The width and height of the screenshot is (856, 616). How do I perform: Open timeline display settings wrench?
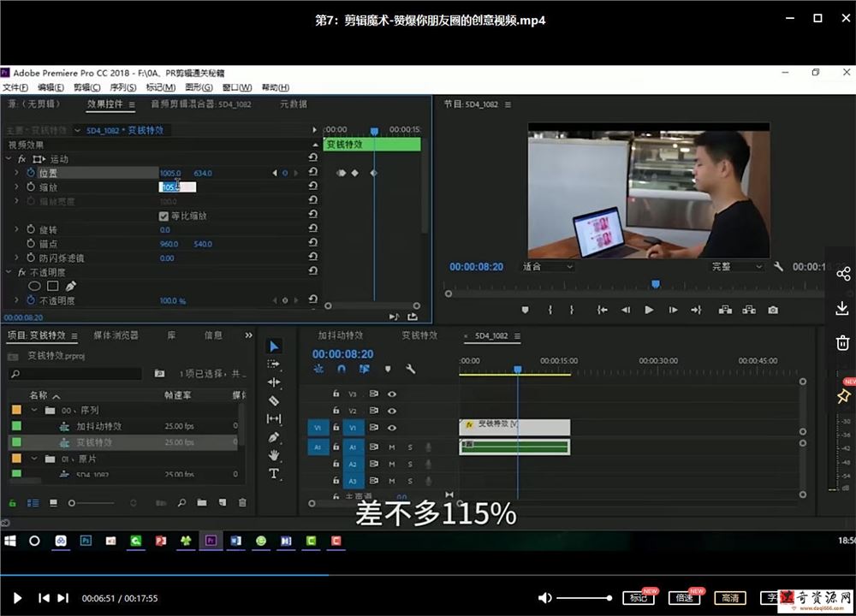(x=411, y=369)
